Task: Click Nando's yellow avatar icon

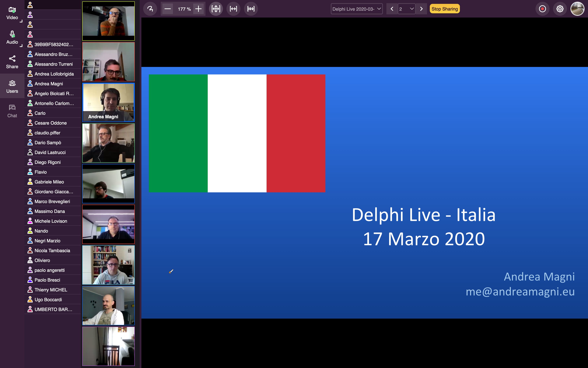Action: click(x=30, y=230)
